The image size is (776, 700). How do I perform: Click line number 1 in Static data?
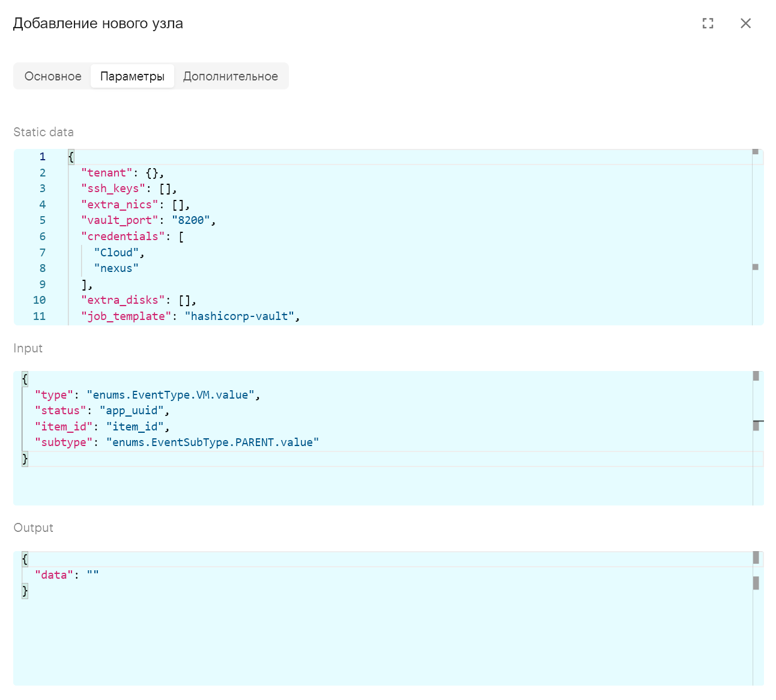43,157
